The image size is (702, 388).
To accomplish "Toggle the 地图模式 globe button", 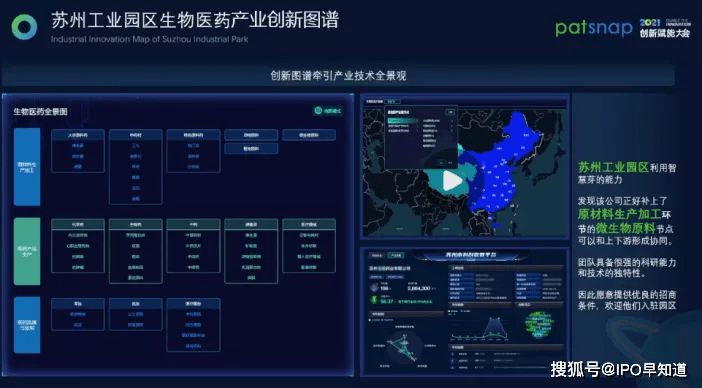I will coord(328,111).
